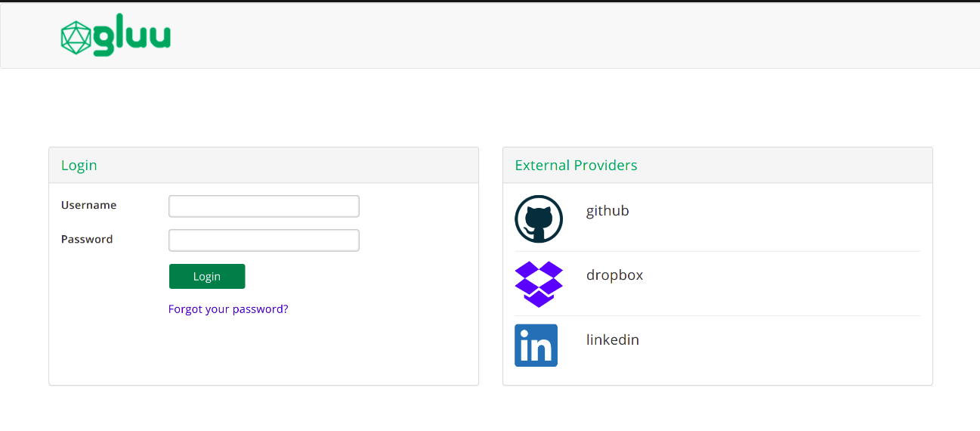Focus the Password input field
Viewport: 980px width, 431px height.
[x=264, y=240]
